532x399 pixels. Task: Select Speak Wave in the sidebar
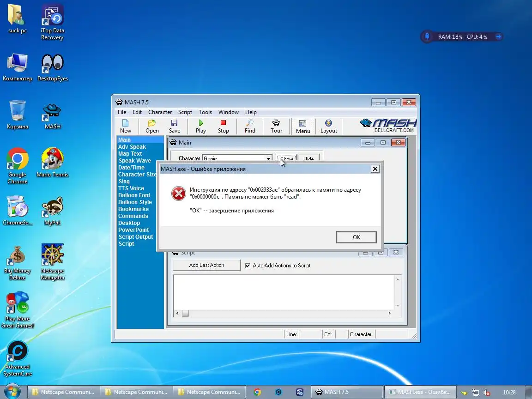click(135, 161)
